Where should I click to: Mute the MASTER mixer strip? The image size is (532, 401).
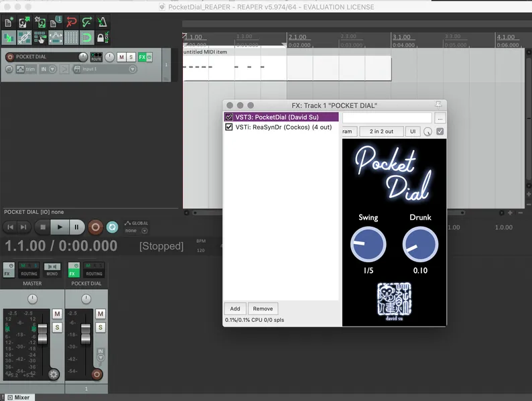[x=57, y=314]
